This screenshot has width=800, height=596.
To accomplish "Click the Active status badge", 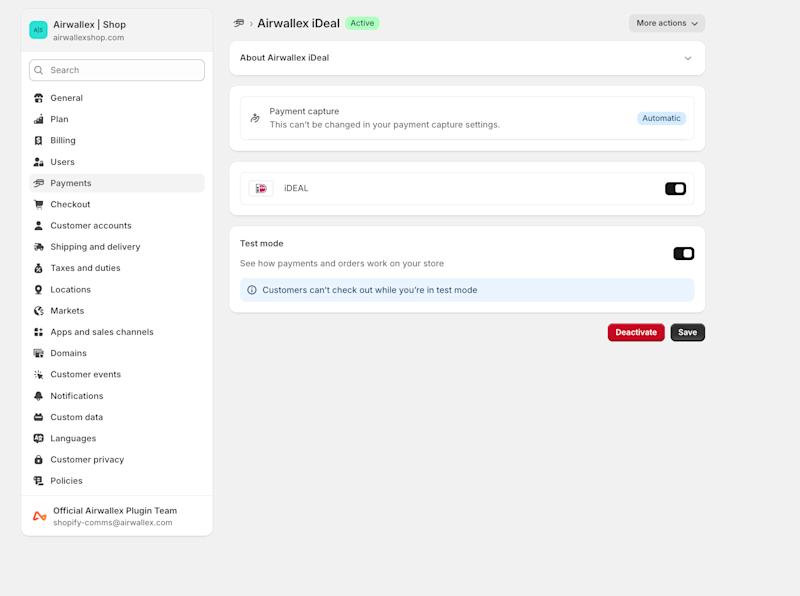I will coord(362,23).
